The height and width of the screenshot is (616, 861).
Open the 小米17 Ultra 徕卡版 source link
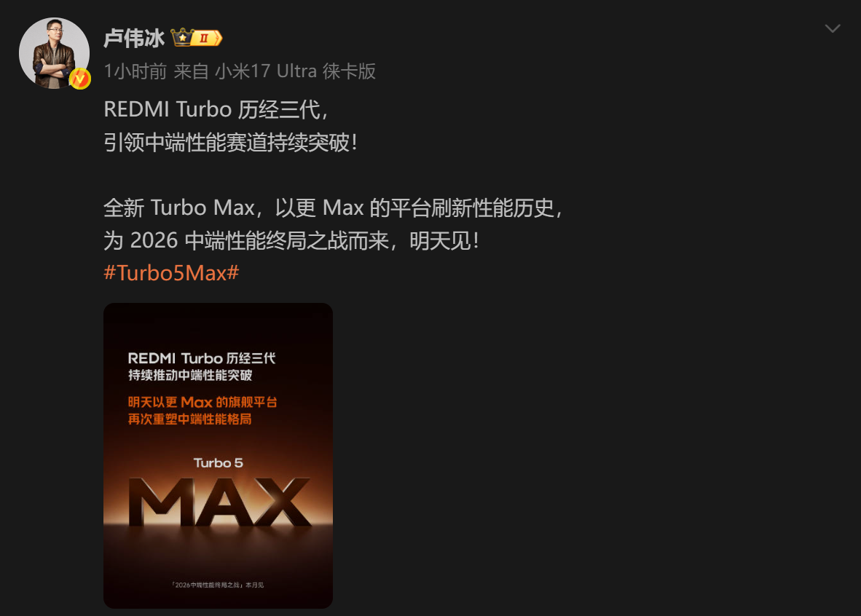tap(295, 71)
